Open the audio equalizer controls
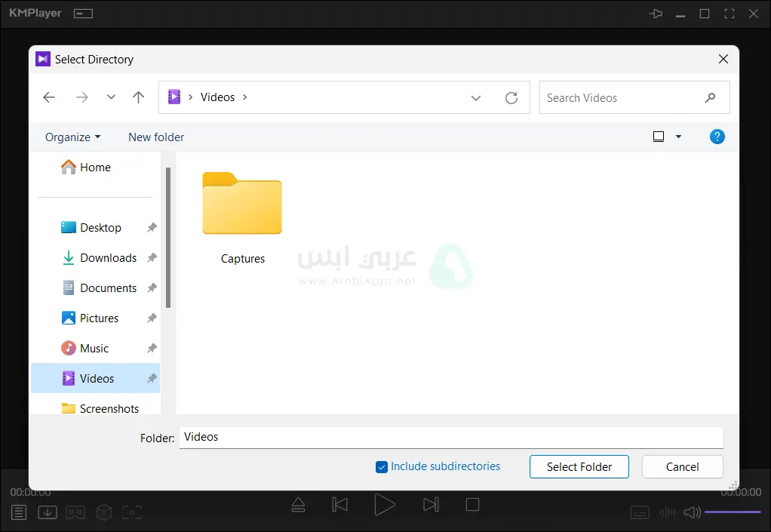 click(667, 512)
